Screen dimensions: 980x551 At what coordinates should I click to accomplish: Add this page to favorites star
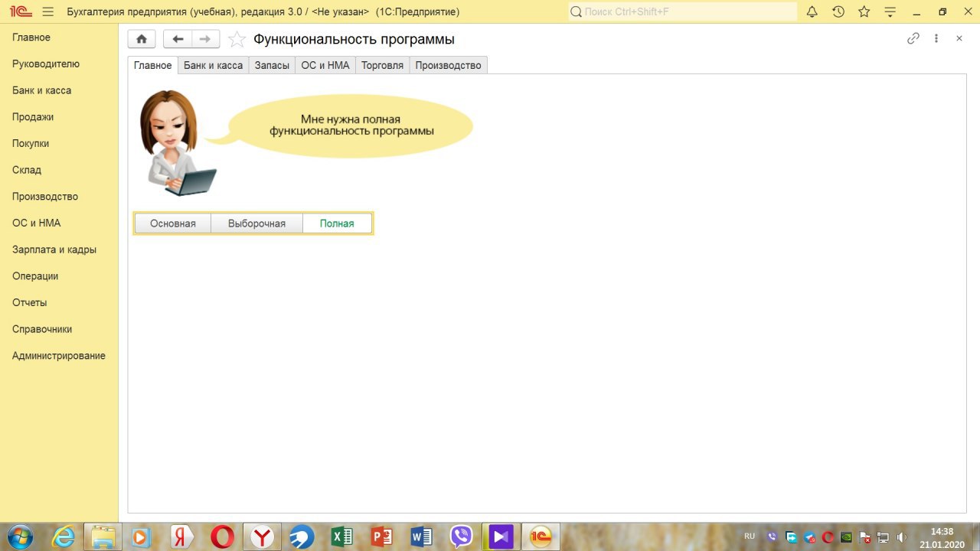[x=237, y=39]
